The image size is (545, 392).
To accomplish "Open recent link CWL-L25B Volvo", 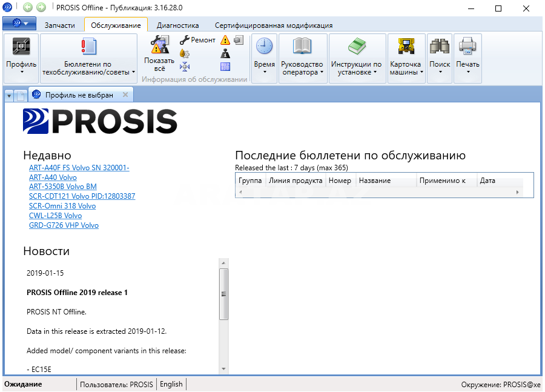I will click(55, 216).
